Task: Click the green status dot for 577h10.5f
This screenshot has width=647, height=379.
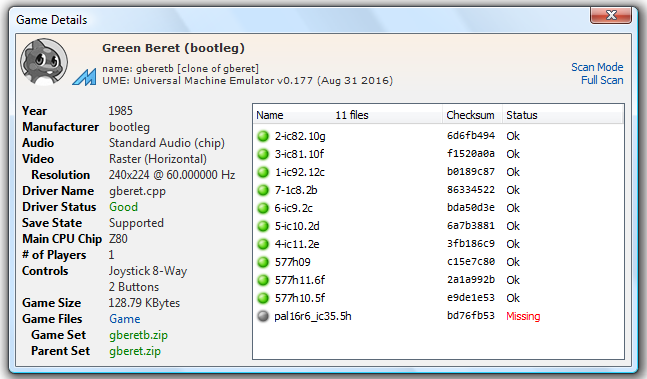Action: point(263,298)
